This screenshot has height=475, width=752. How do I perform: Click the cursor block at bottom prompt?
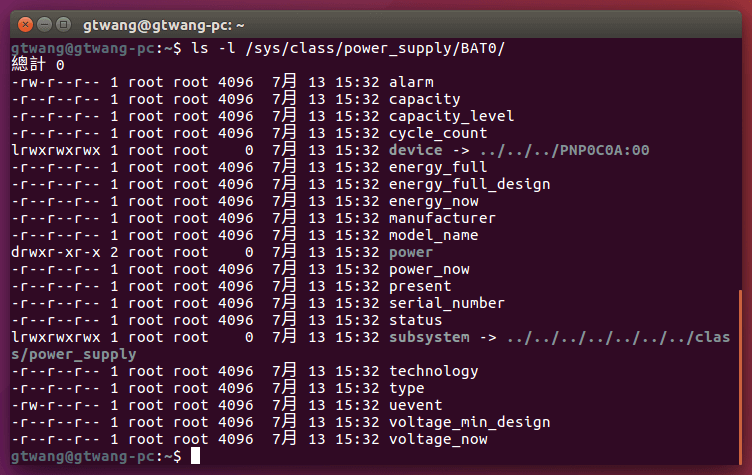coord(196,456)
